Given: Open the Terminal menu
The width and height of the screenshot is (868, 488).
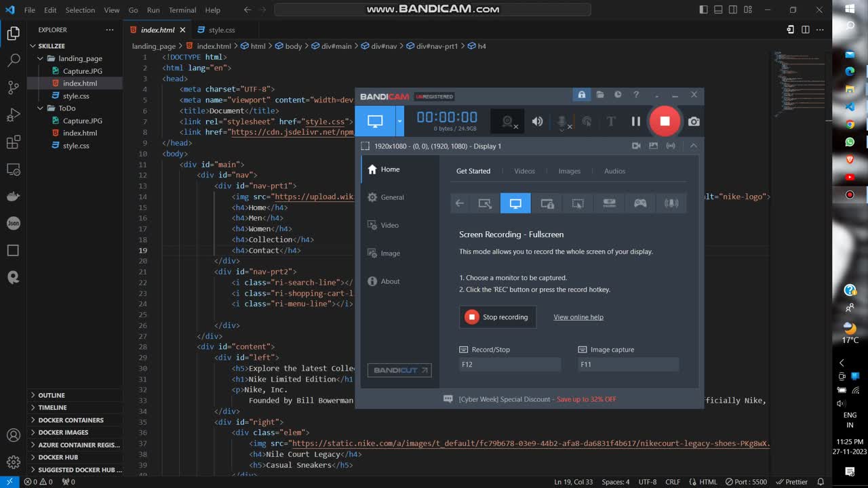Looking at the screenshot, I should click(182, 10).
